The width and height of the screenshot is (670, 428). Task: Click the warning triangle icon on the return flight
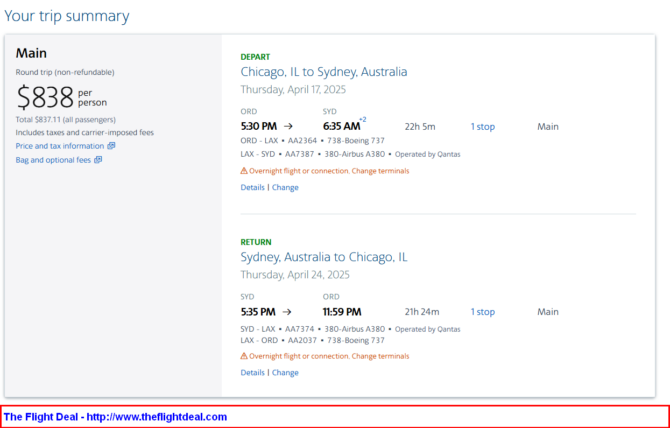[x=244, y=356]
